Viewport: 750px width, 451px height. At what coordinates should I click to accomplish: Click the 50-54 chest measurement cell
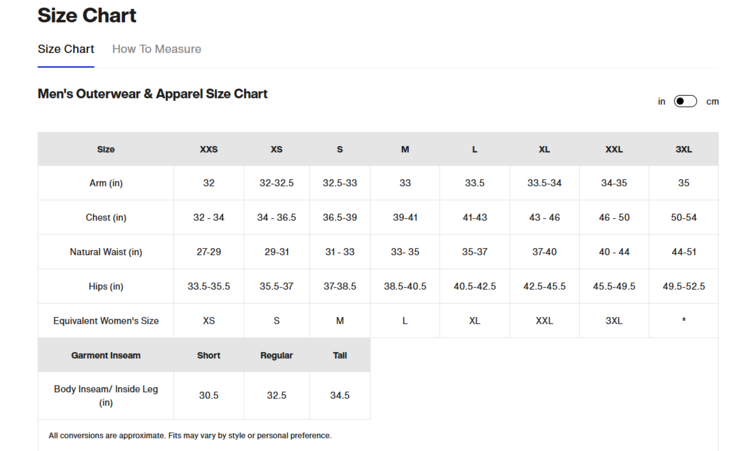[x=683, y=217]
